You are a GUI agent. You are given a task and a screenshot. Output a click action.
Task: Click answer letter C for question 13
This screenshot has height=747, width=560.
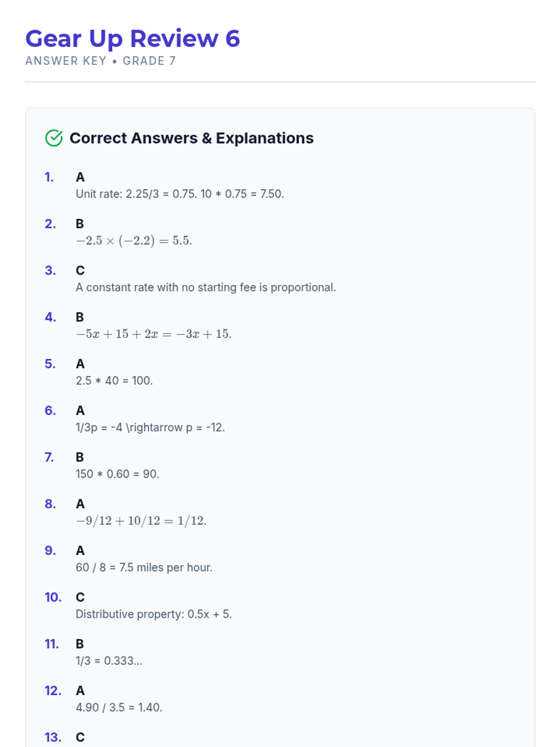[x=80, y=738]
